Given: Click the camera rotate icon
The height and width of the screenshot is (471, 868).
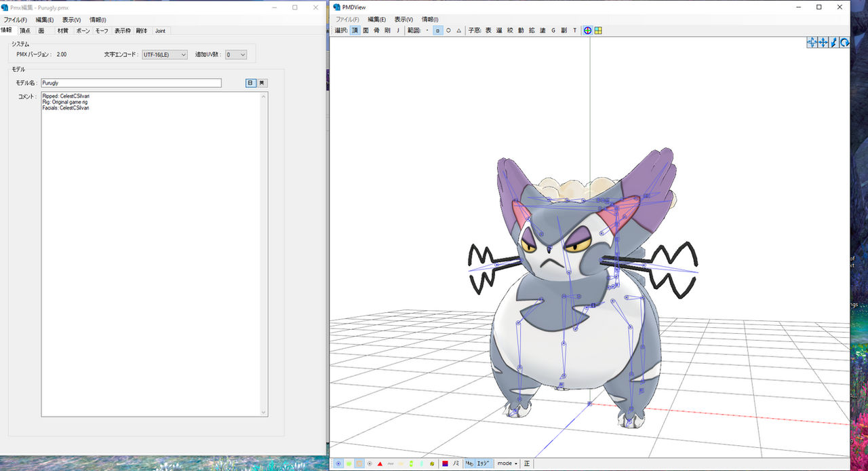Looking at the screenshot, I should point(844,42).
